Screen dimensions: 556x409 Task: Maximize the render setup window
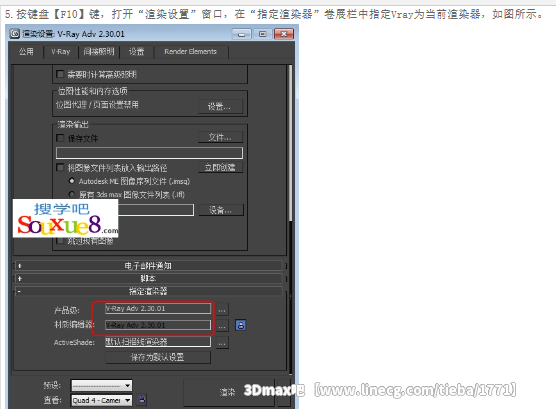tap(263, 34)
